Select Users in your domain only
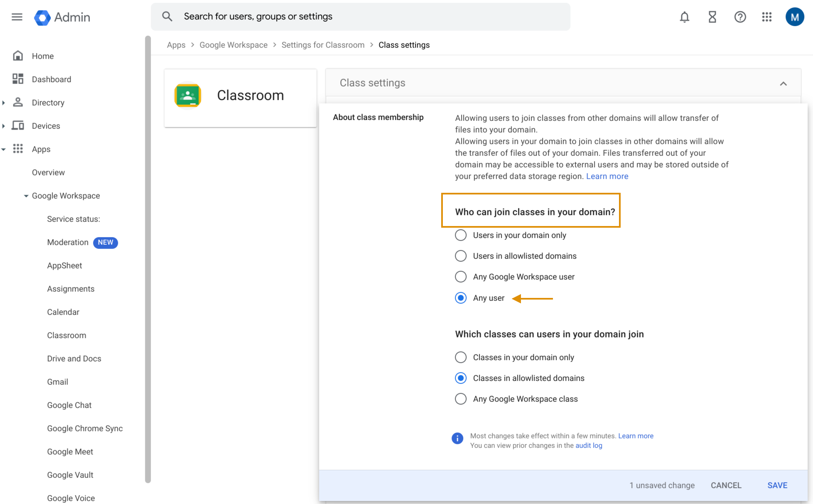 coord(461,235)
